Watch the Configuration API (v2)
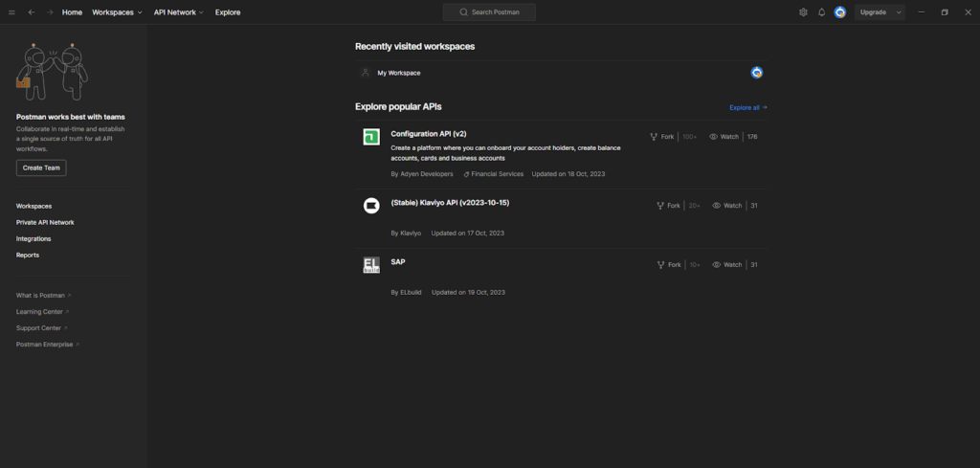Viewport: 980px width, 468px height. click(x=724, y=137)
